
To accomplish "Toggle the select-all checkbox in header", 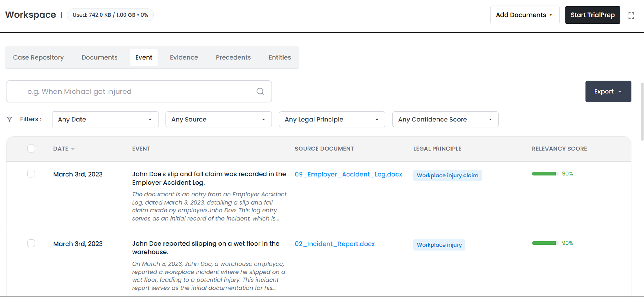I will coord(31,148).
